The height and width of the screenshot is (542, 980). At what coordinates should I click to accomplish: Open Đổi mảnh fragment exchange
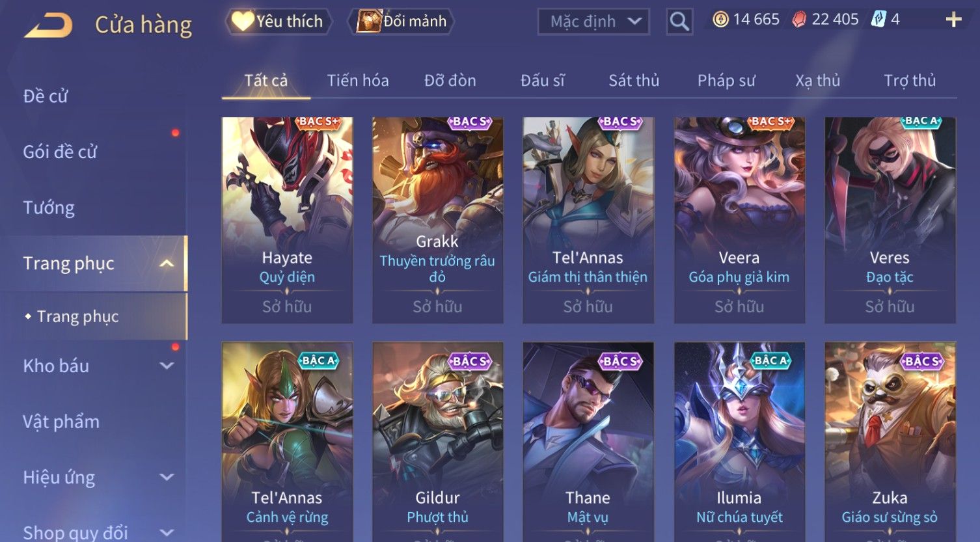(401, 21)
